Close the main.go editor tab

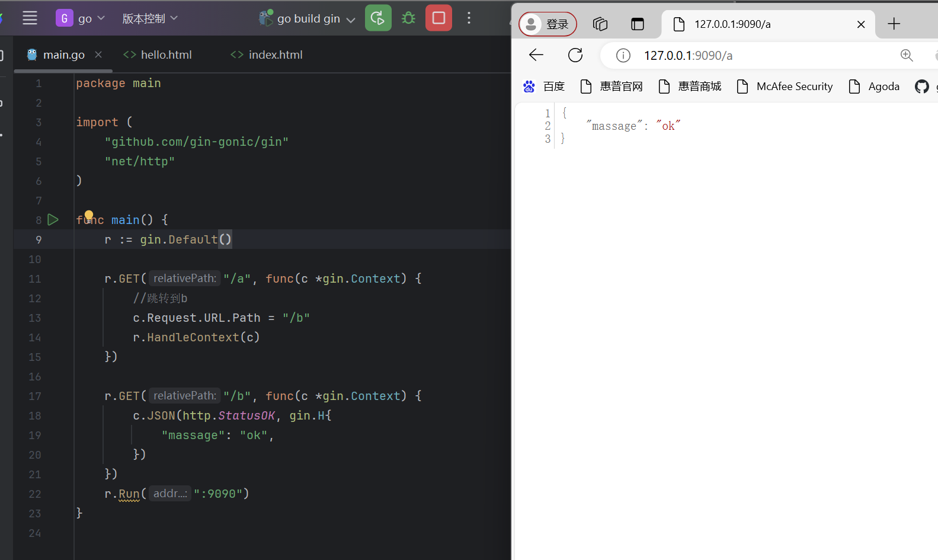[x=98, y=55]
